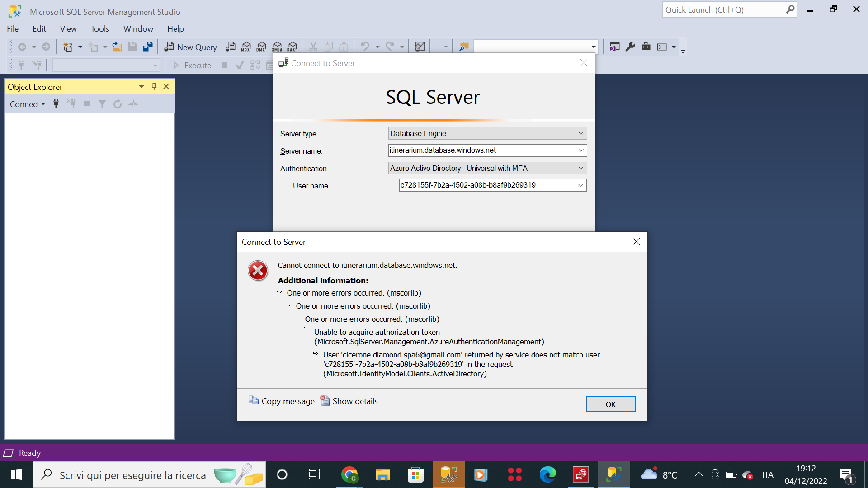868x488 pixels.
Task: Show hidden system tray icons
Action: (x=698, y=474)
